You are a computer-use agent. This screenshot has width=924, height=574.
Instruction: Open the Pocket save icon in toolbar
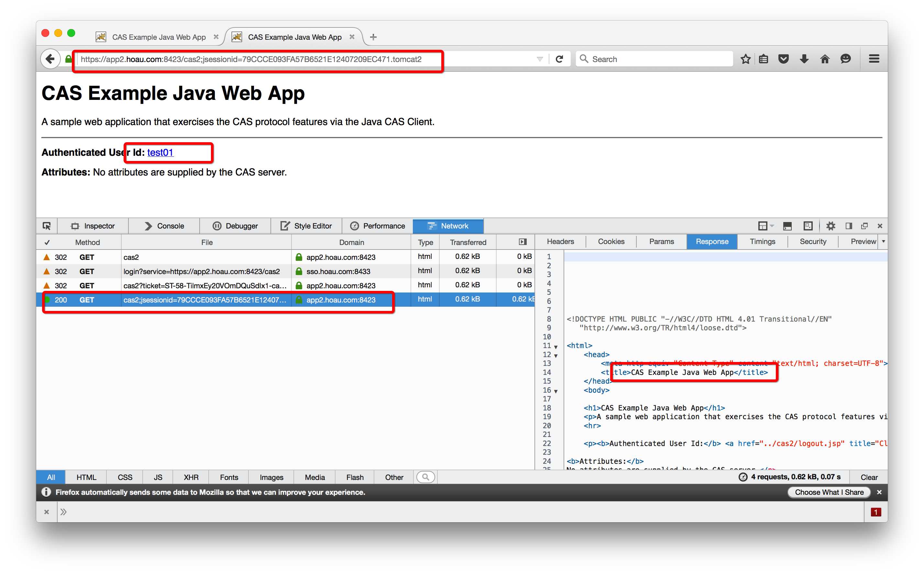(783, 59)
